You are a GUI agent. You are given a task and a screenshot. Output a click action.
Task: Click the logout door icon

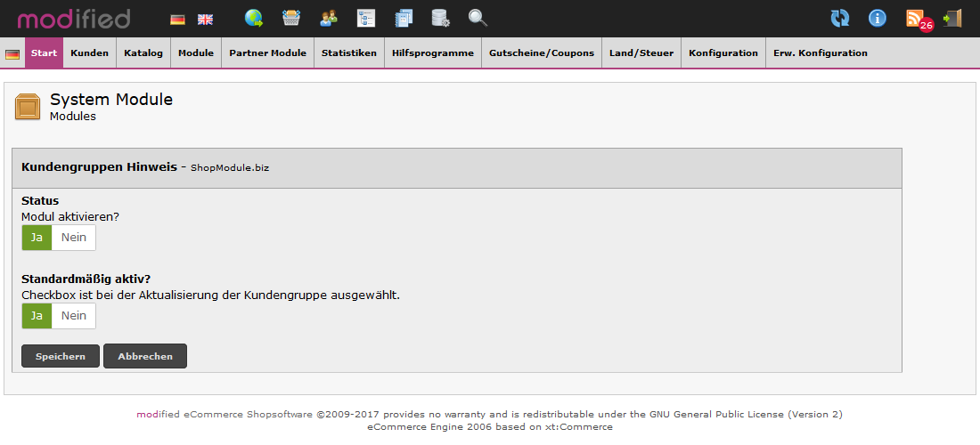coord(952,18)
